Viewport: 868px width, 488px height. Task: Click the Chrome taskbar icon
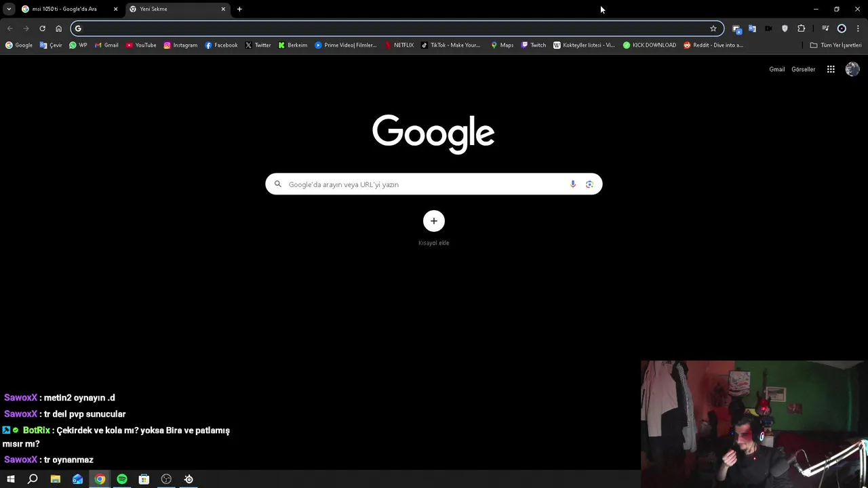[x=100, y=479]
